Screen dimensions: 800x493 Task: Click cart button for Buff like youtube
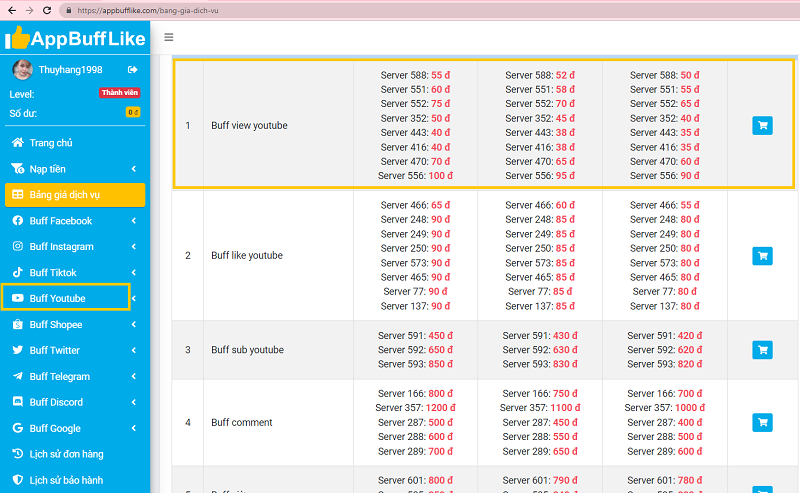coord(762,256)
